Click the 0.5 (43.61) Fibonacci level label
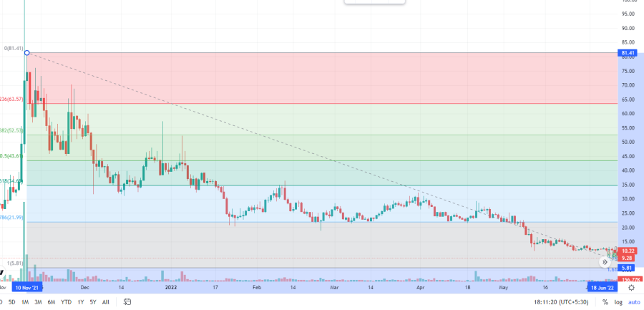 click(11, 156)
